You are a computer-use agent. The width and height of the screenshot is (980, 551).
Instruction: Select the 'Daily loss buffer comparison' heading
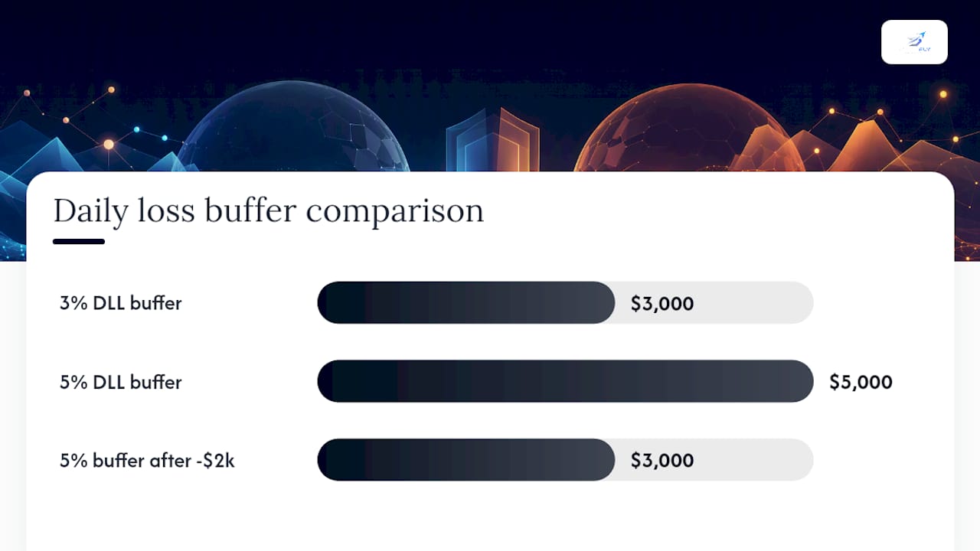[x=269, y=211]
